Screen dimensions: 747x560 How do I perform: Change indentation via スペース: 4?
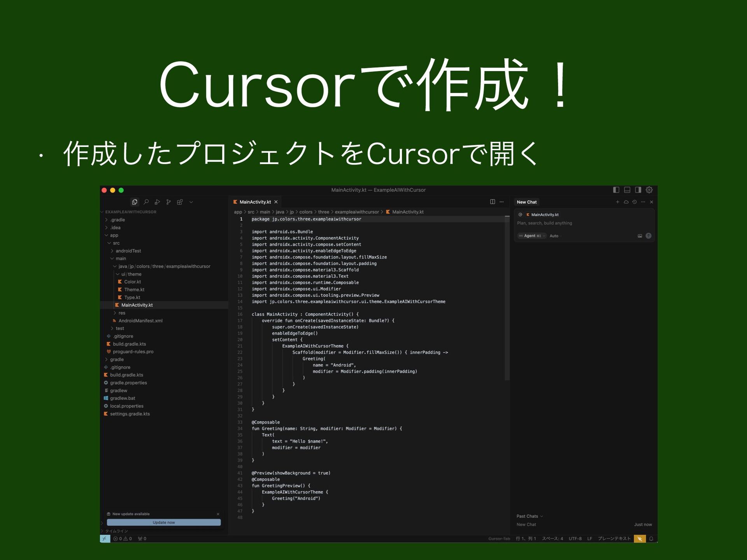[552, 539]
